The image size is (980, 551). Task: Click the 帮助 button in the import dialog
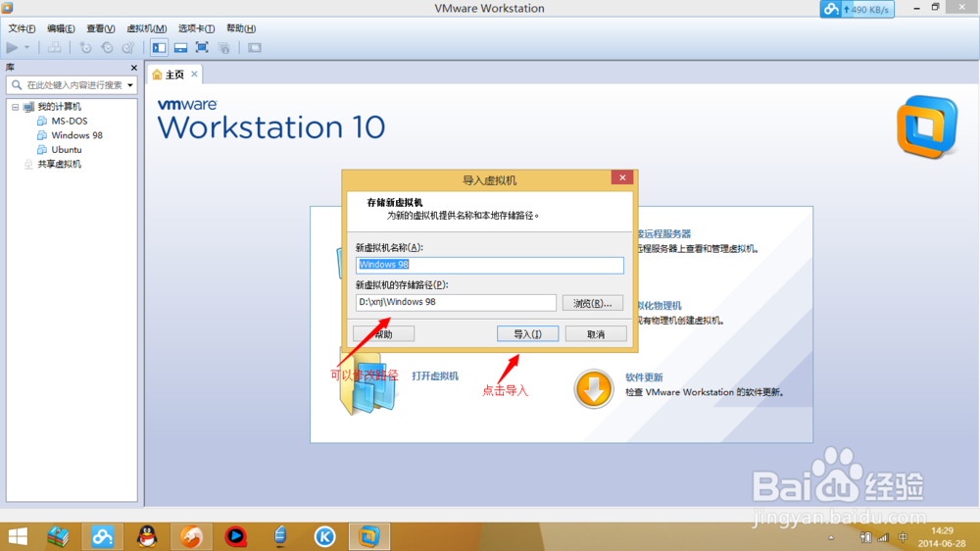pyautogui.click(x=383, y=334)
